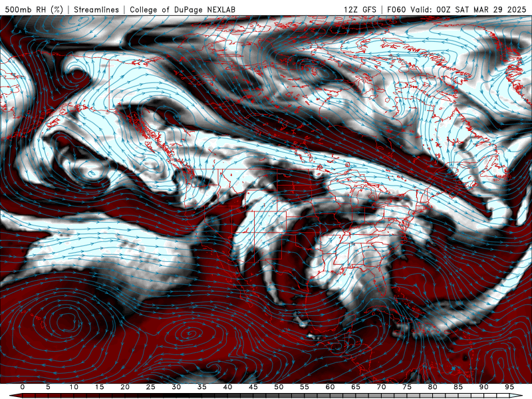The image size is (532, 399).
Task: Click the '70' label on RH scale
Action: [381, 387]
